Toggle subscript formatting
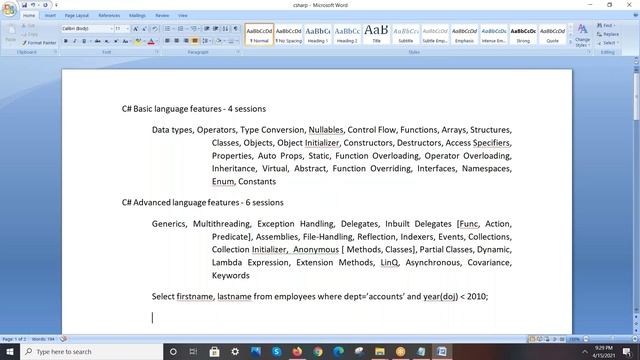The image size is (640, 360). click(x=107, y=41)
